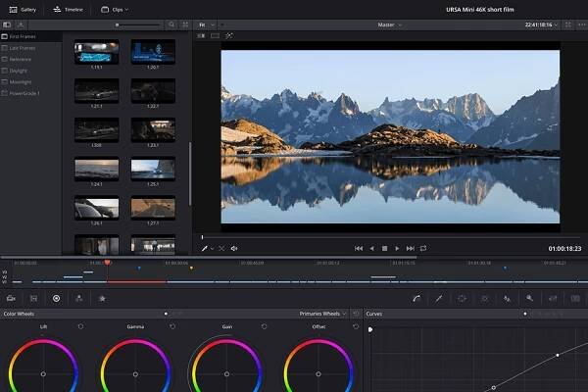Screen dimensions: 588x392
Task: Select the viewer qualifier picker tool
Action: [205, 248]
